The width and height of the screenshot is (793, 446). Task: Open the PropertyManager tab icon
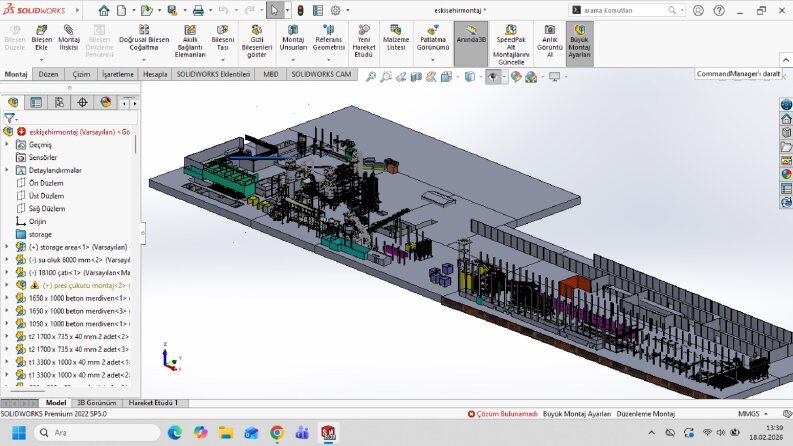coord(36,103)
